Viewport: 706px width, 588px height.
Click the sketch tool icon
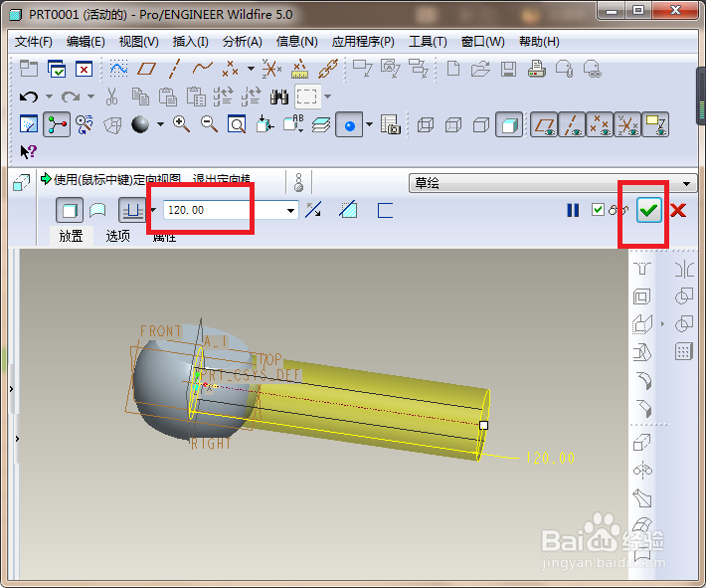click(x=118, y=69)
